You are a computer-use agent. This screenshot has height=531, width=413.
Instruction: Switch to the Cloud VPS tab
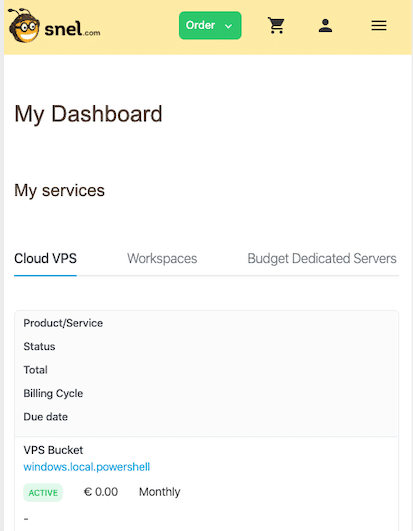[x=45, y=259]
